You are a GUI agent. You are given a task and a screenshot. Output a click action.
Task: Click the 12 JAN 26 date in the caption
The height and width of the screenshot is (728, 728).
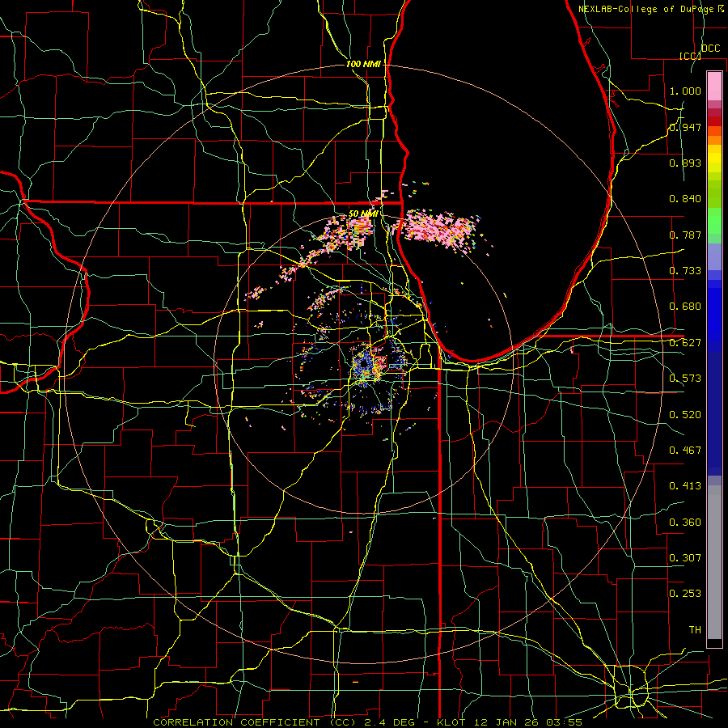click(x=508, y=722)
